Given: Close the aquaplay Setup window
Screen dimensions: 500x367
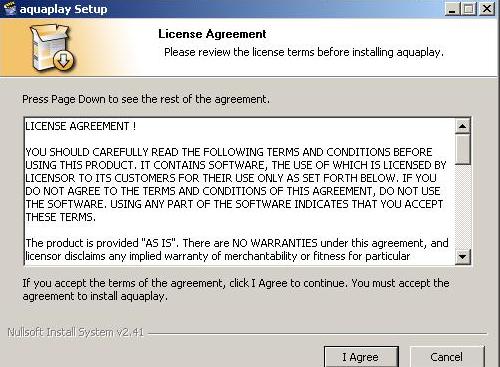Looking at the screenshot, I should pyautogui.click(x=487, y=8).
